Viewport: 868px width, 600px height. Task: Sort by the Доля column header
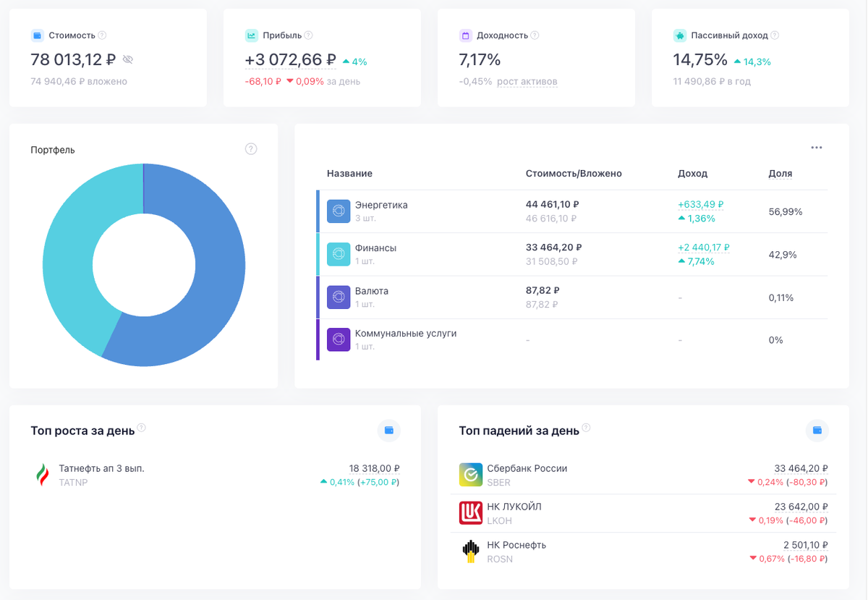point(780,174)
